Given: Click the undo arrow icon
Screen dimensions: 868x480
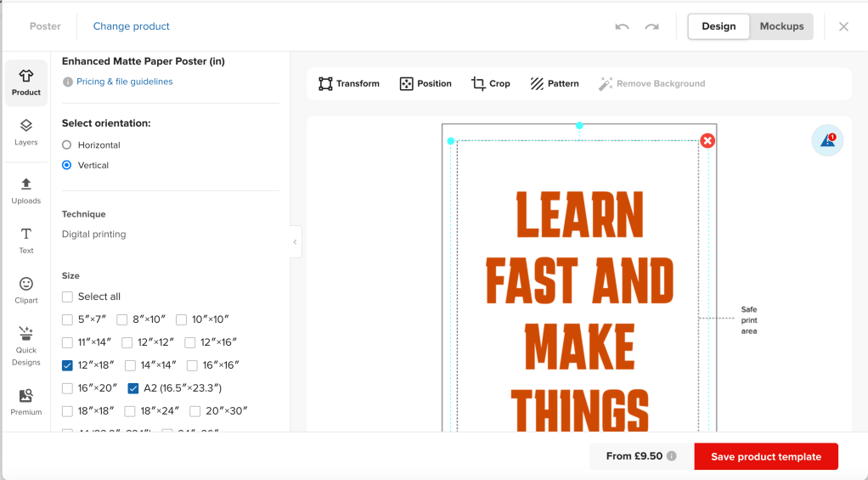Looking at the screenshot, I should pos(622,26).
